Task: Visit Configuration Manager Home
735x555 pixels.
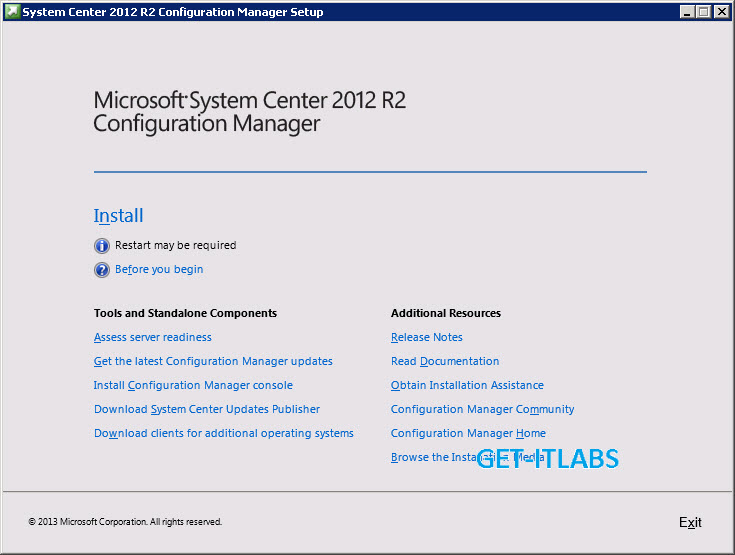Action: click(468, 433)
